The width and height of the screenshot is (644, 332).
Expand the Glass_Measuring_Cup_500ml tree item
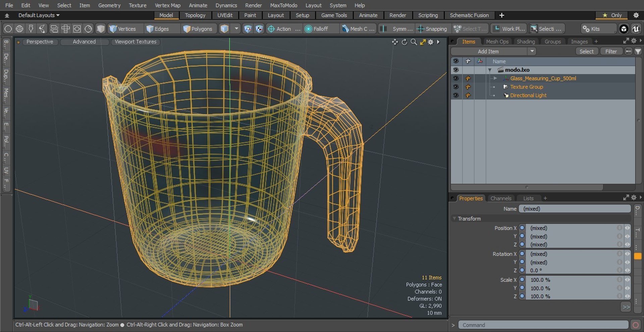[x=495, y=78]
